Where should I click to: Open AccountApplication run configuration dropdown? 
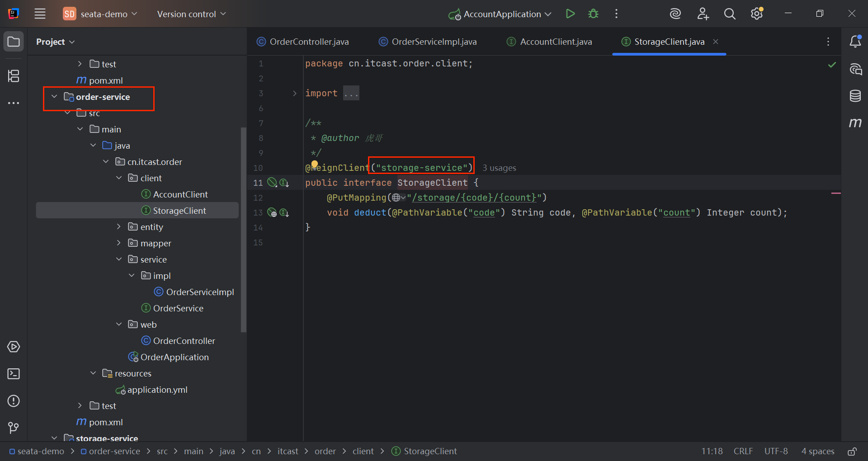pyautogui.click(x=500, y=14)
